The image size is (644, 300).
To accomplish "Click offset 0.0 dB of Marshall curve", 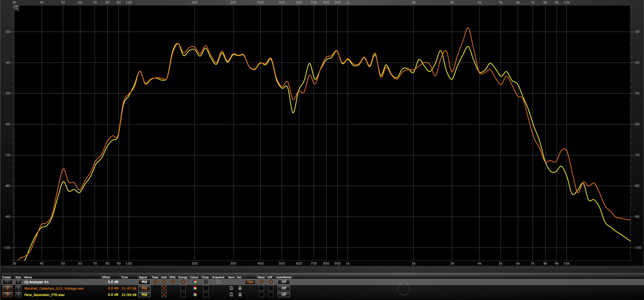I will 113,288.
